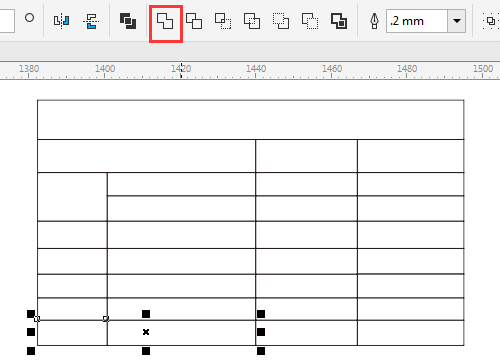Click the Simplify shaping icon
Image resolution: width=500 pixels, height=364 pixels.
pos(252,21)
